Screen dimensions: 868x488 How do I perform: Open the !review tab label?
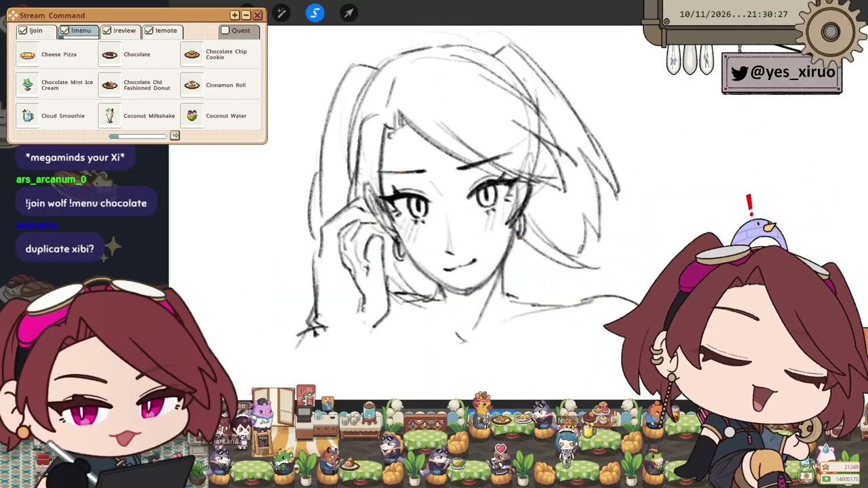[124, 30]
